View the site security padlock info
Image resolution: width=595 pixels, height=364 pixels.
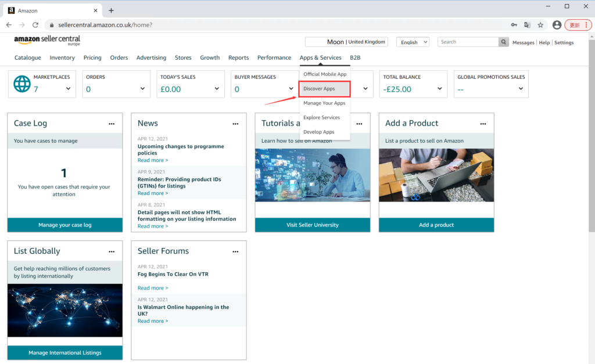point(52,25)
